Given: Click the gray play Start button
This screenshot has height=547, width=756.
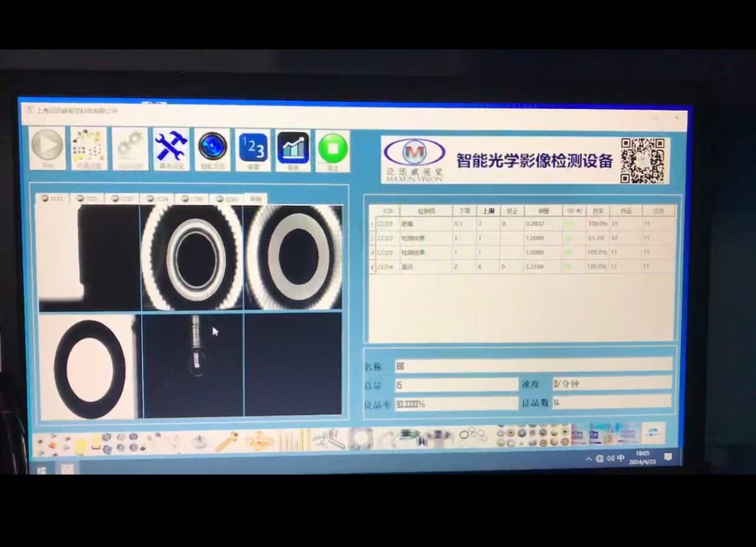Looking at the screenshot, I should click(47, 149).
